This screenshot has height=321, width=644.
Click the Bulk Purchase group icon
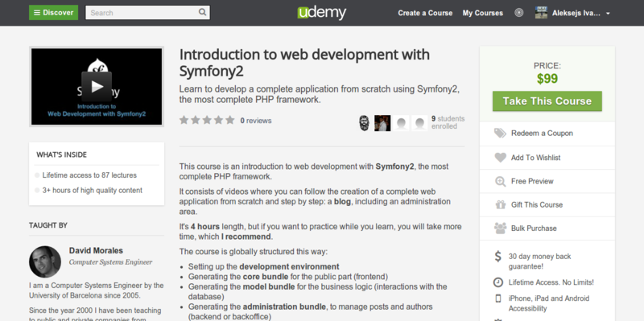click(x=500, y=228)
